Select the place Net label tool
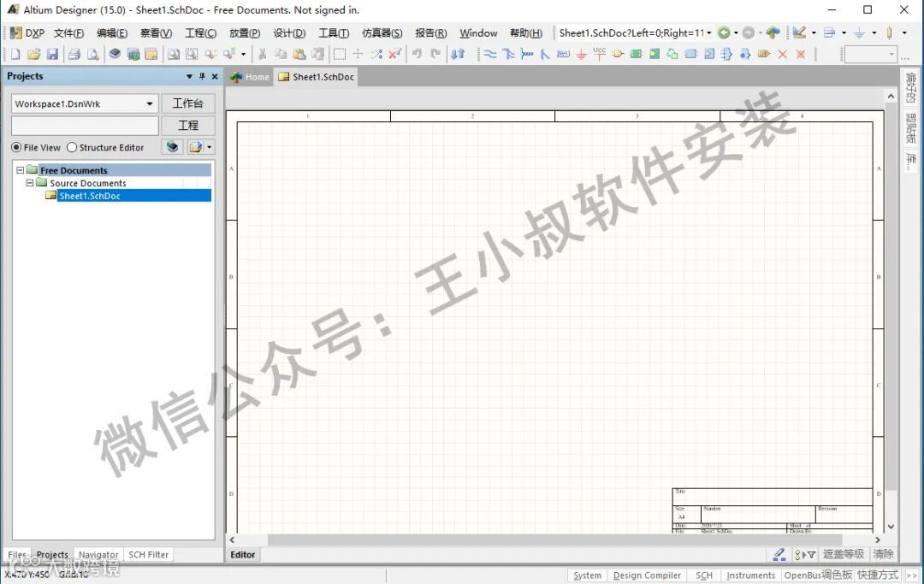 [x=563, y=54]
